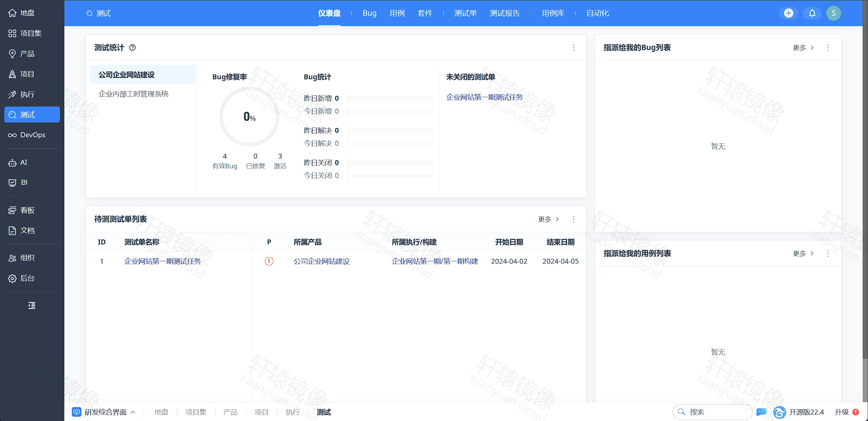868x421 pixels.
Task: Go to 项目 in bottom breadcrumb bar
Action: [x=261, y=412]
